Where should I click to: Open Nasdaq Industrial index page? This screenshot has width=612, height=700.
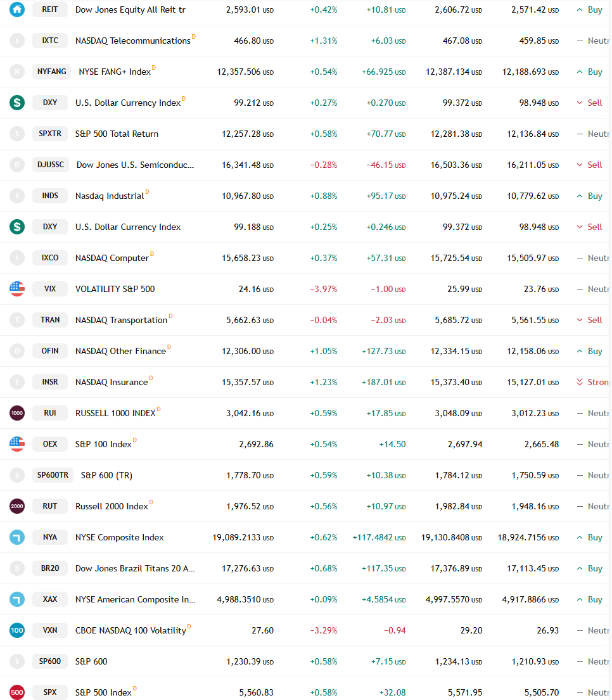click(110, 196)
